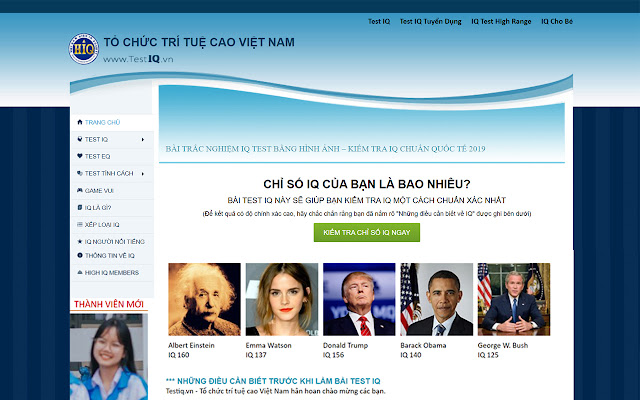Click the home icon beside Trang Chủ
This screenshot has height=400, width=640.
click(x=80, y=122)
